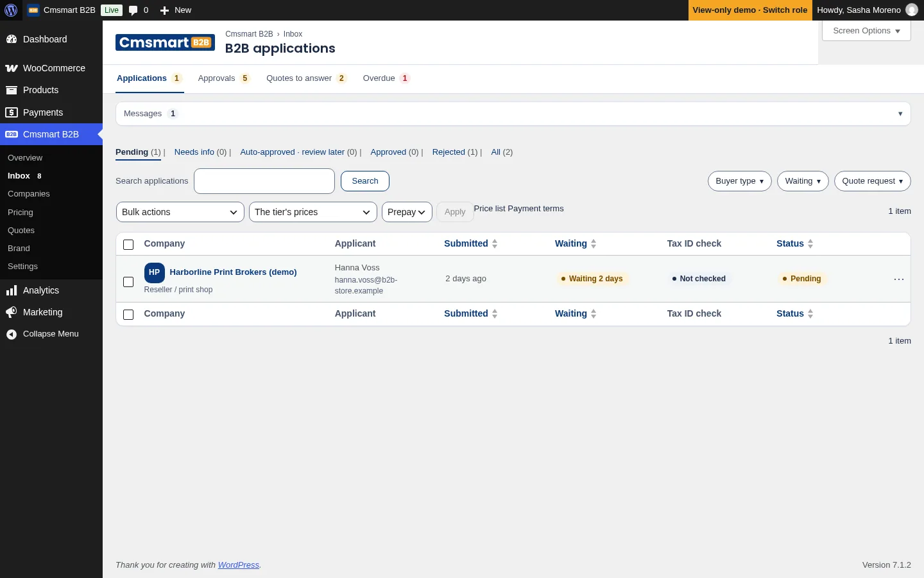
Task: Click the HP company avatar badge
Action: coord(155,272)
